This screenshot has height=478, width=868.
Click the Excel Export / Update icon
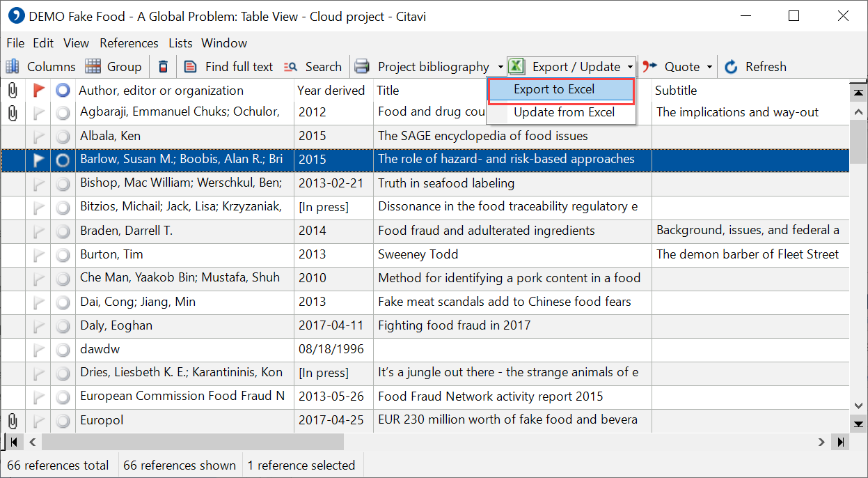pyautogui.click(x=516, y=67)
